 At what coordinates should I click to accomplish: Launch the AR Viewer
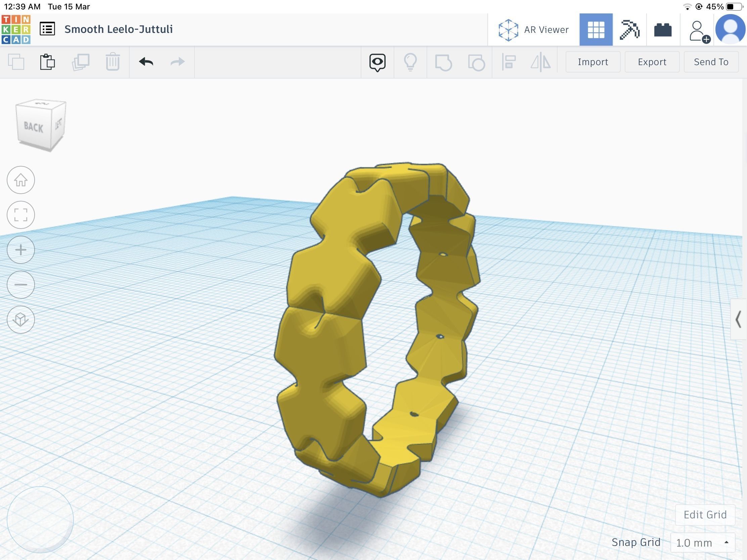pyautogui.click(x=534, y=30)
